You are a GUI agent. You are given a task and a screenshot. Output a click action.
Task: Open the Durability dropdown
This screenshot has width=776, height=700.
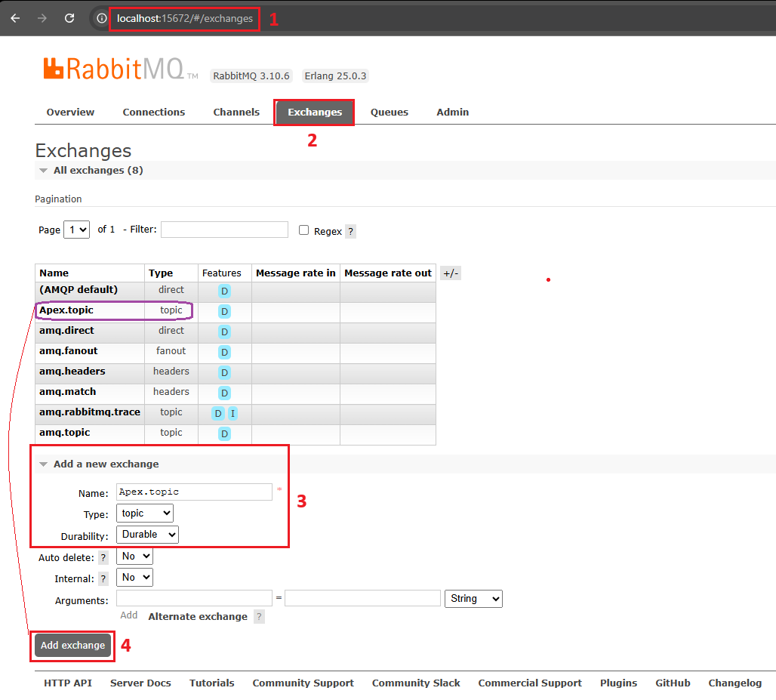coord(147,535)
